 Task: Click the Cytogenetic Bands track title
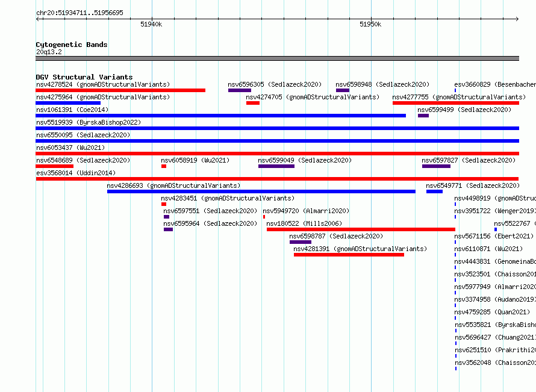72,45
